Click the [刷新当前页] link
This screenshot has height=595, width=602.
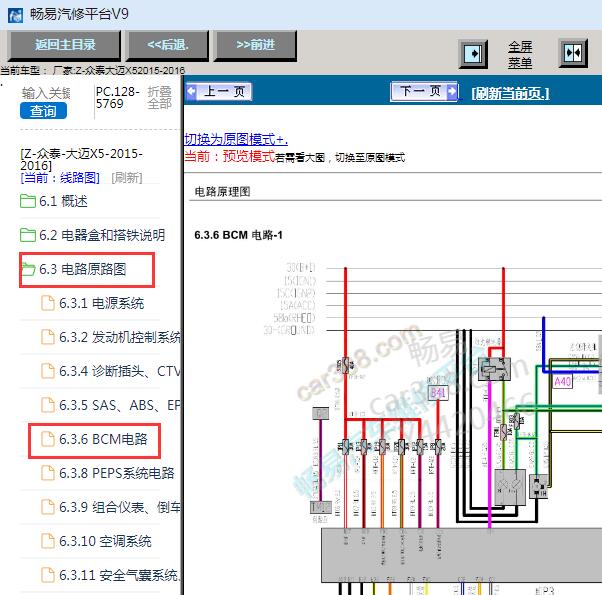pyautogui.click(x=510, y=93)
